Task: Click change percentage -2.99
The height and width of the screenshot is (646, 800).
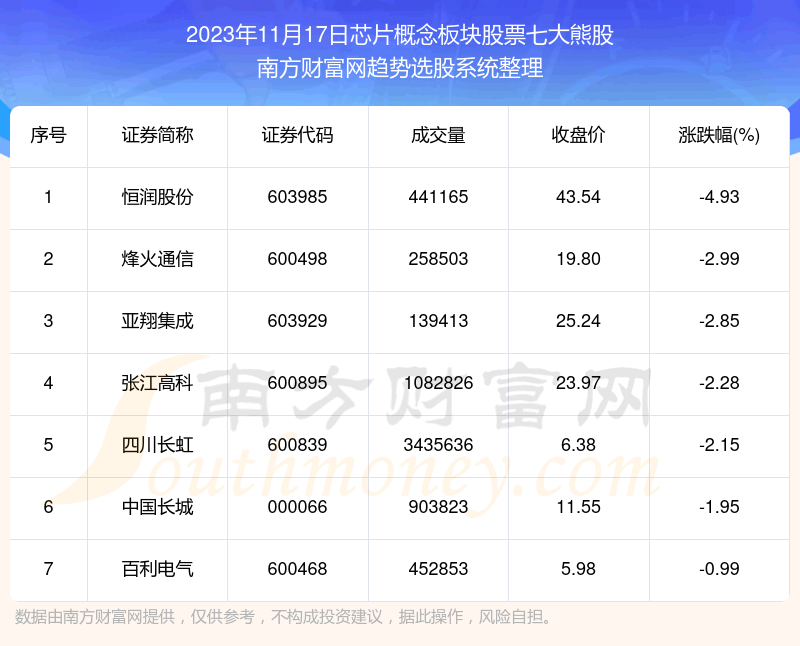Action: (x=719, y=259)
